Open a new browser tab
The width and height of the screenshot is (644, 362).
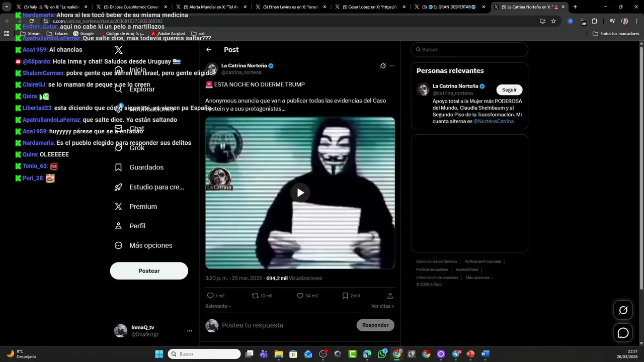(x=575, y=7)
